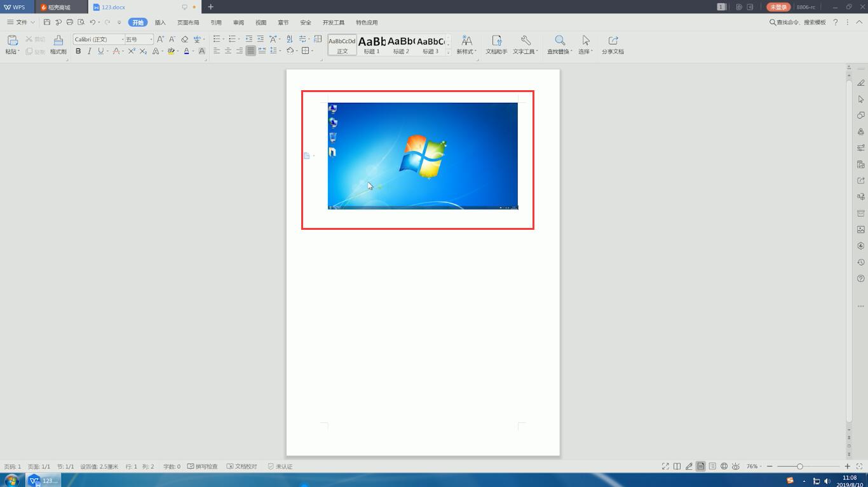Open text highlight color tool
This screenshot has width=868, height=487.
point(171,51)
